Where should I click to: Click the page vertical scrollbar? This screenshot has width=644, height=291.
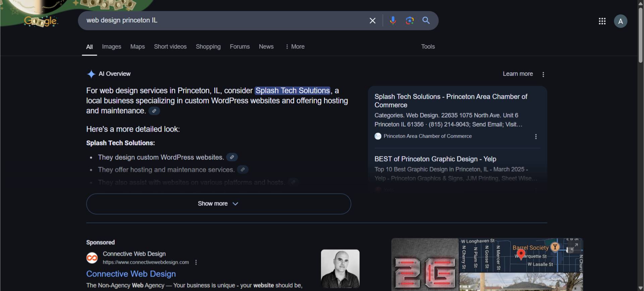[x=641, y=35]
